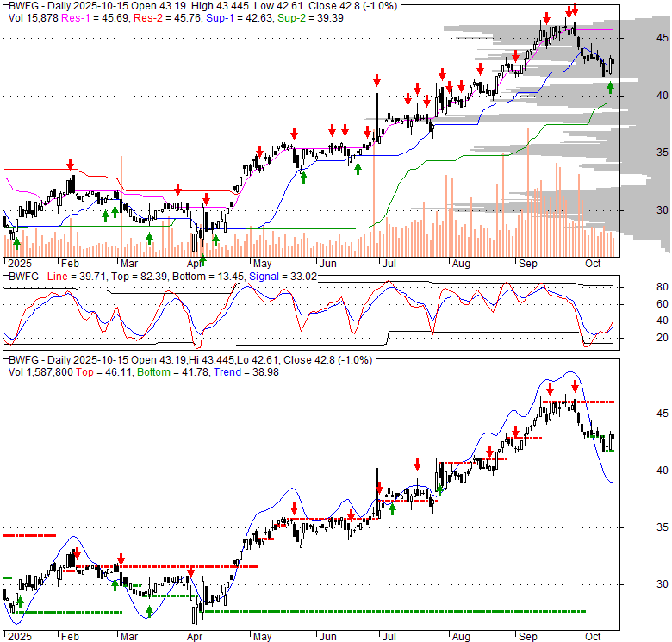The width and height of the screenshot is (672, 642).
Task: Click the 'May' month label under top chart
Action: pyautogui.click(x=262, y=264)
